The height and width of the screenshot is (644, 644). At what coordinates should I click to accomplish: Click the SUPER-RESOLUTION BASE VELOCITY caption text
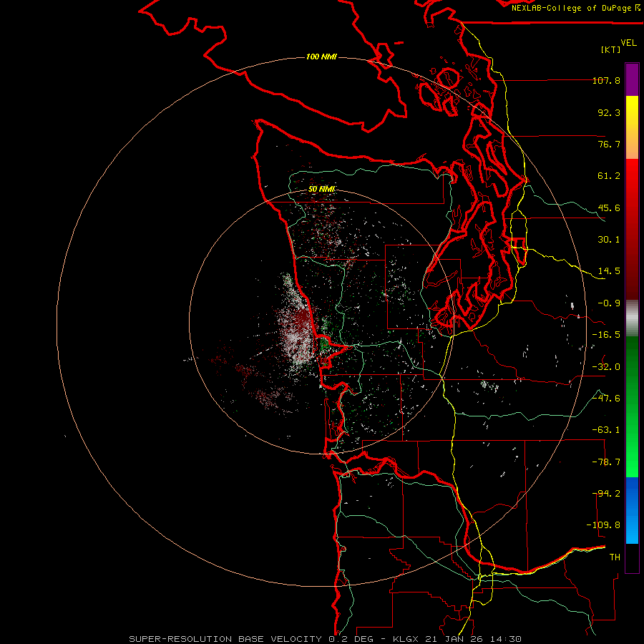pos(225,639)
